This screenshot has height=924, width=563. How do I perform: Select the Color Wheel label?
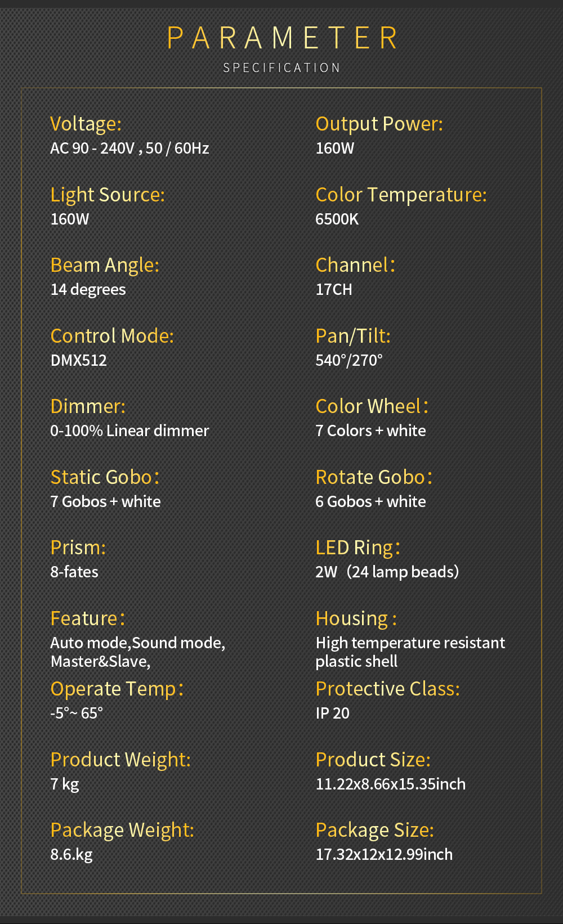pyautogui.click(x=372, y=407)
